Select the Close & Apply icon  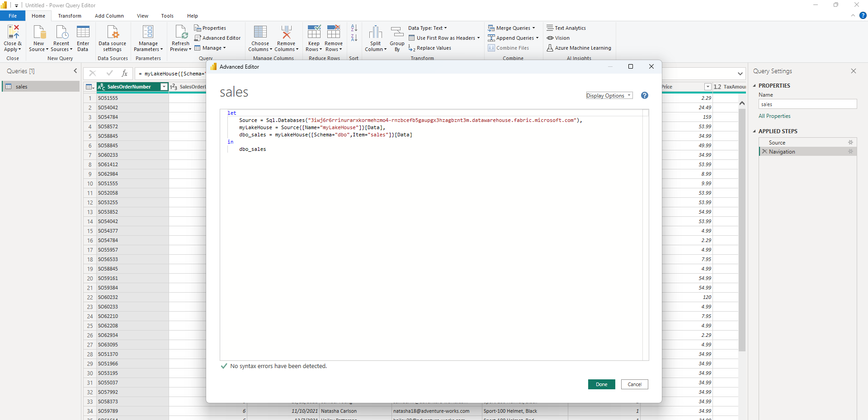pyautogui.click(x=12, y=37)
